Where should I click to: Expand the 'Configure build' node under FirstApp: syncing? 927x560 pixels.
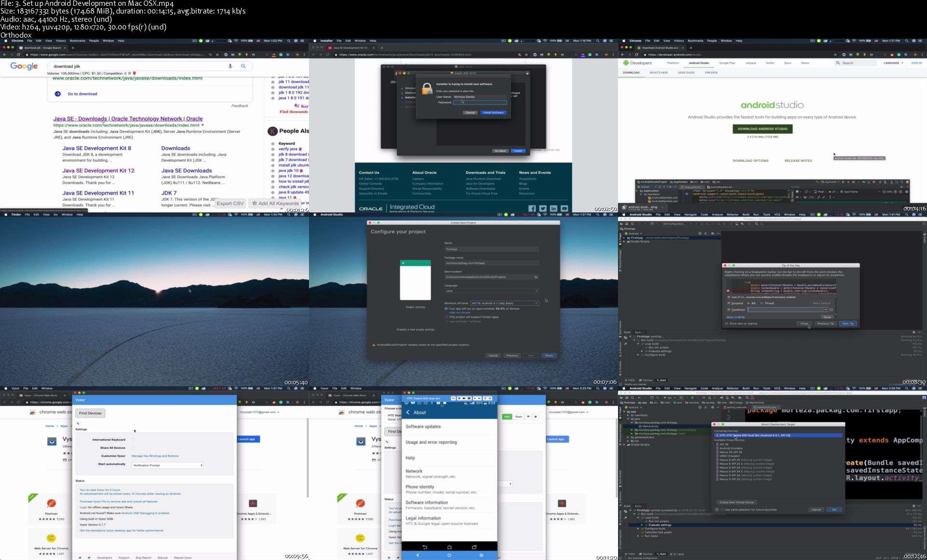(x=638, y=355)
